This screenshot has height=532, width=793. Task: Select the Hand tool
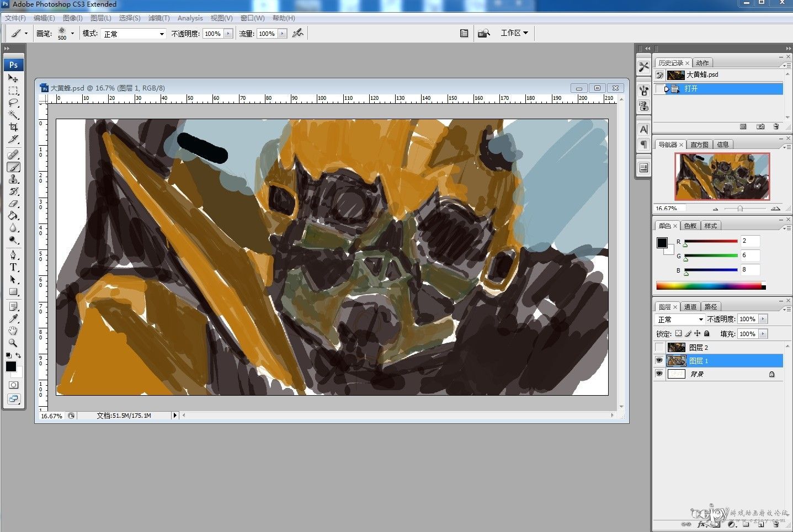point(13,331)
